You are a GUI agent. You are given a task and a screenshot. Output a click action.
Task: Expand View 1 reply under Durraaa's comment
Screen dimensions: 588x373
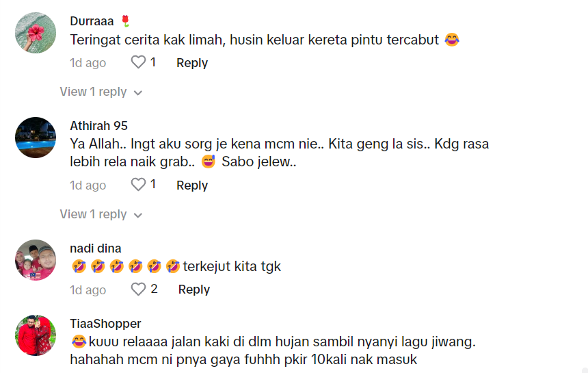[93, 92]
